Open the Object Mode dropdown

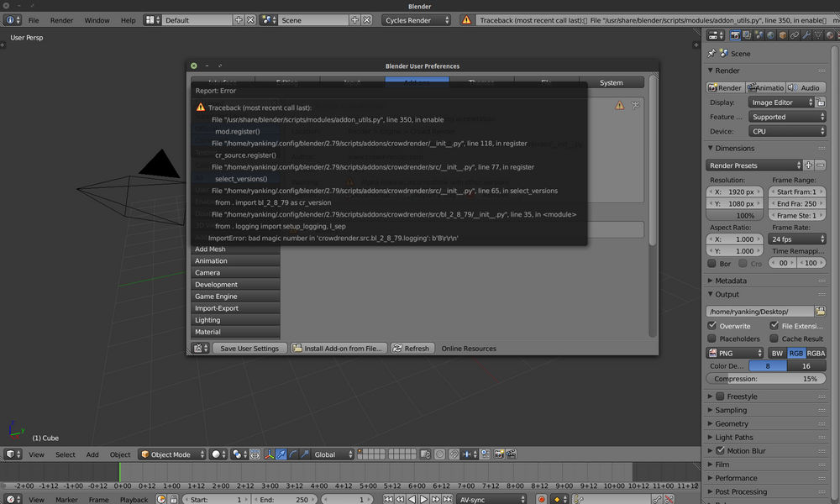pyautogui.click(x=171, y=454)
